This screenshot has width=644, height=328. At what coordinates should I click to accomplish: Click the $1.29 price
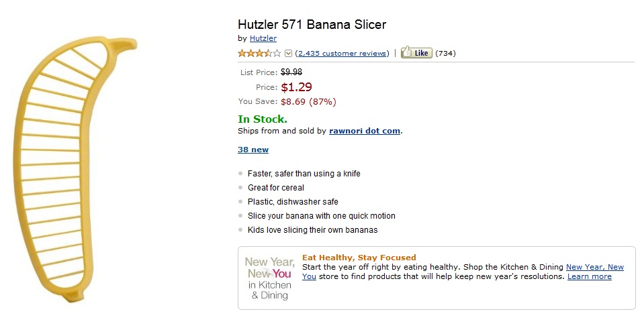point(296,87)
